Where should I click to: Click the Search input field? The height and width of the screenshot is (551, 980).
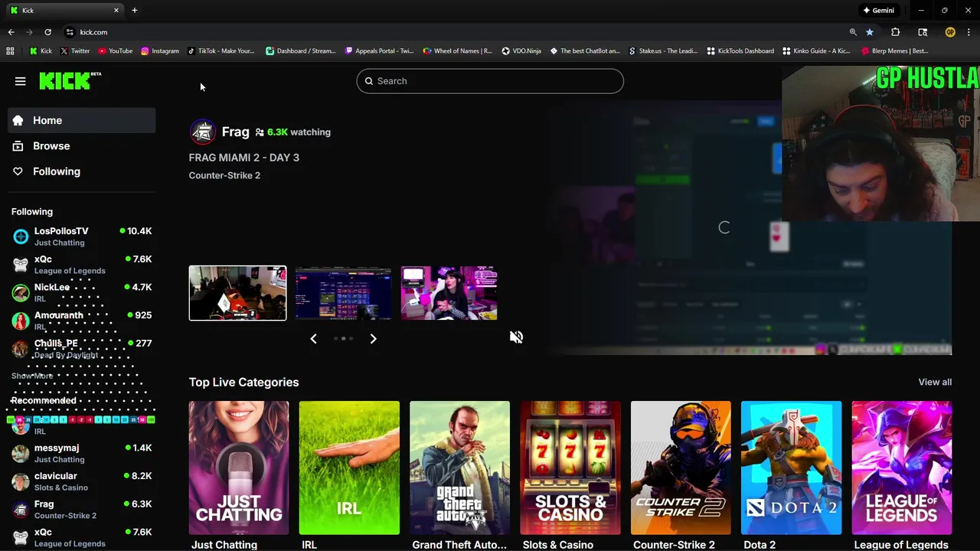[x=490, y=81]
